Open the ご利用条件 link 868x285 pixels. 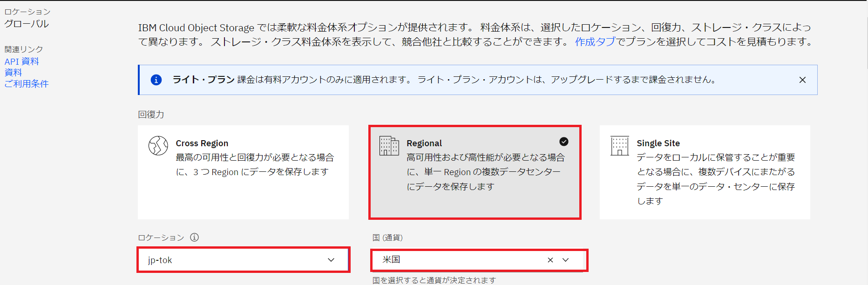click(27, 84)
